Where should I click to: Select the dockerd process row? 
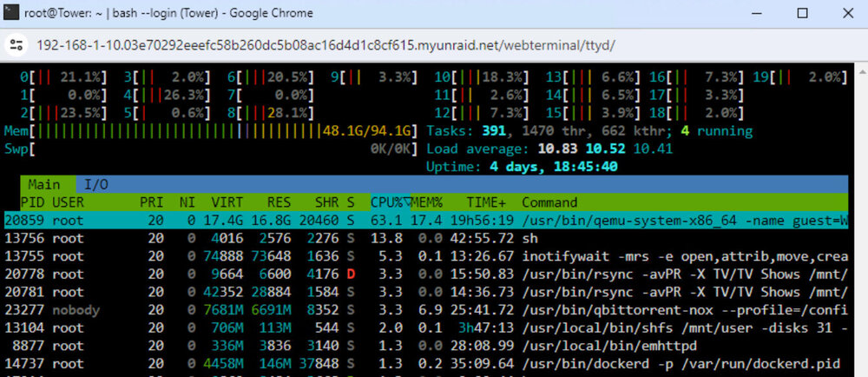pyautogui.click(x=426, y=364)
